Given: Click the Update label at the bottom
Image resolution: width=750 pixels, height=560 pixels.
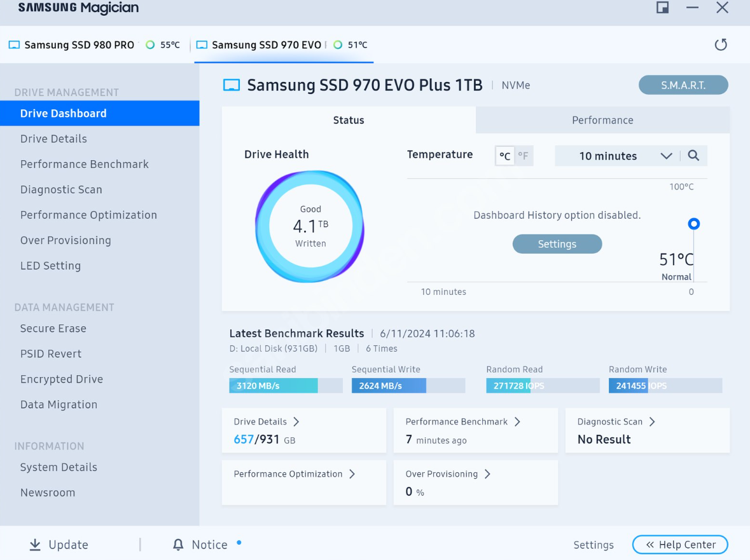Looking at the screenshot, I should click(69, 545).
